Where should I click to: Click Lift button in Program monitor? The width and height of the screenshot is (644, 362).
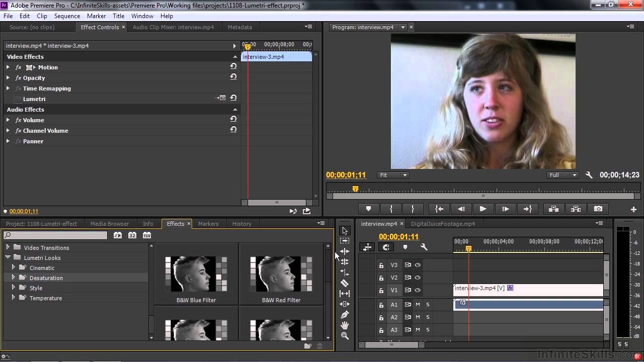coord(553,209)
